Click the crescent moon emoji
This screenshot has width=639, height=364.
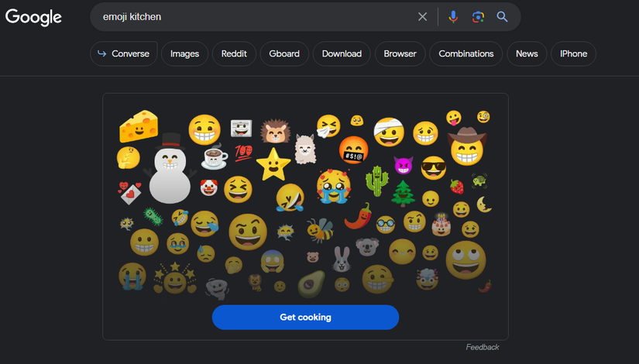click(484, 204)
